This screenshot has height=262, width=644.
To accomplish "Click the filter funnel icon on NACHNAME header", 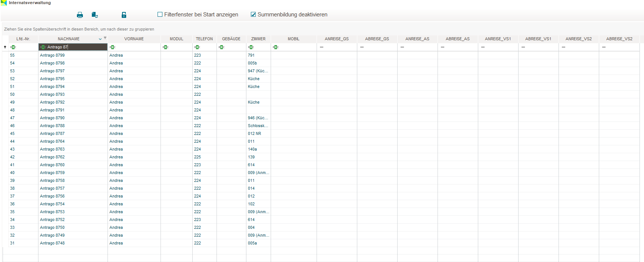I will [x=105, y=38].
